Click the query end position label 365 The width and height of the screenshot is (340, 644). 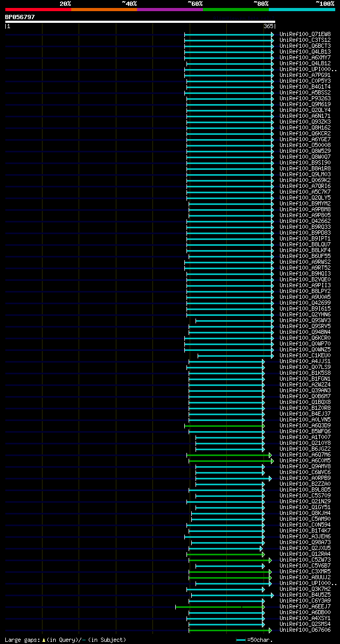click(268, 26)
